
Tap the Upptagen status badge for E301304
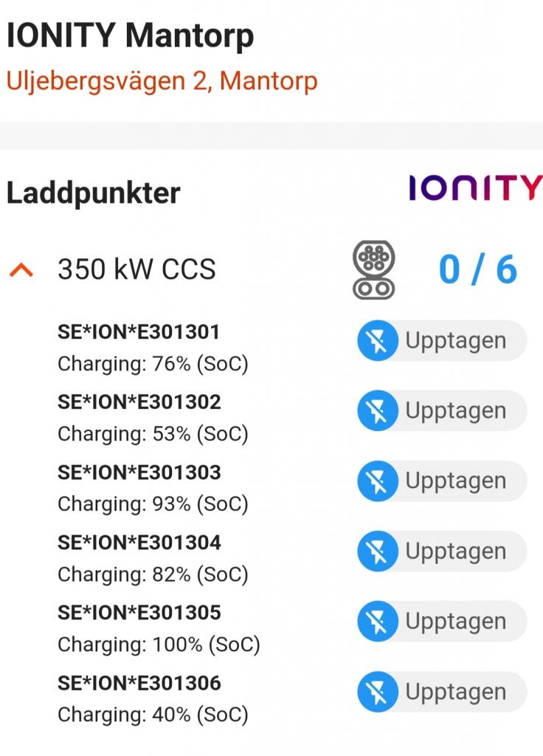[455, 551]
